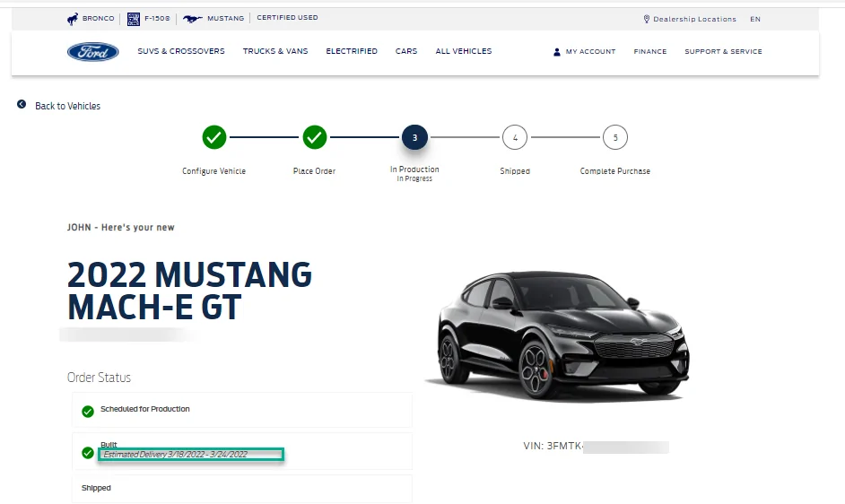Viewport: 845px width, 504px height.
Task: Go Back to Vehicles
Action: click(68, 106)
